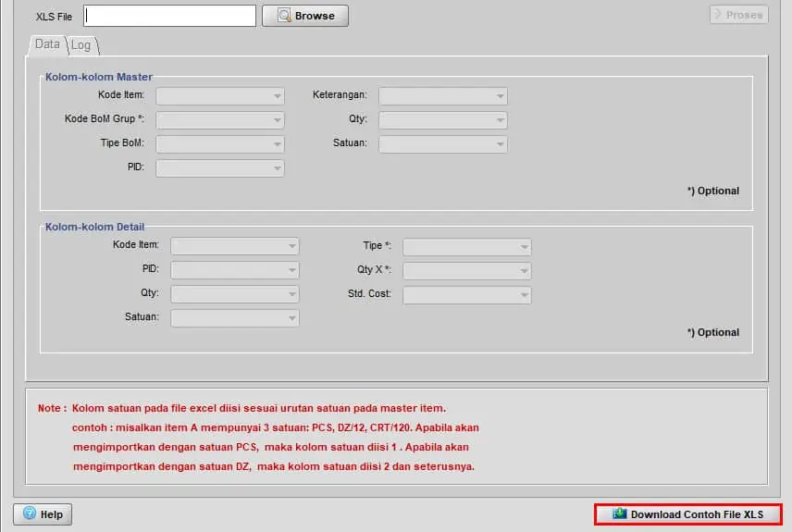Open the Tipe BoM dropdown
This screenshot has width=792, height=532.
(x=219, y=144)
